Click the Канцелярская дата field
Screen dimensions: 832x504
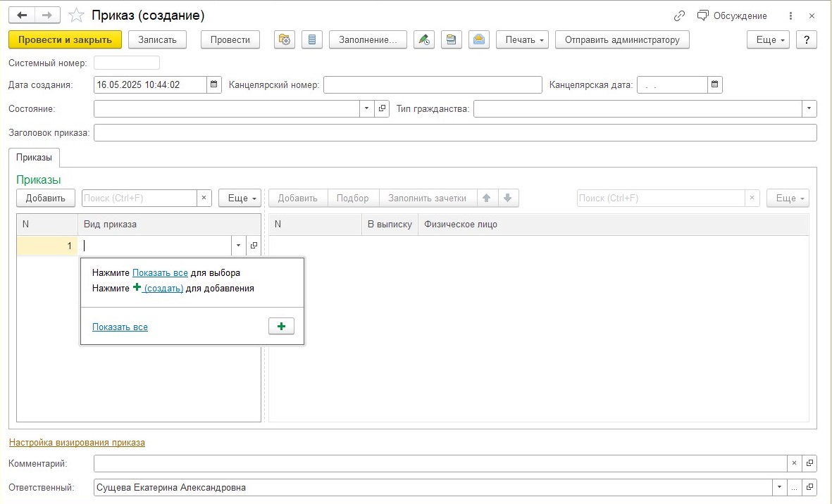tap(672, 84)
